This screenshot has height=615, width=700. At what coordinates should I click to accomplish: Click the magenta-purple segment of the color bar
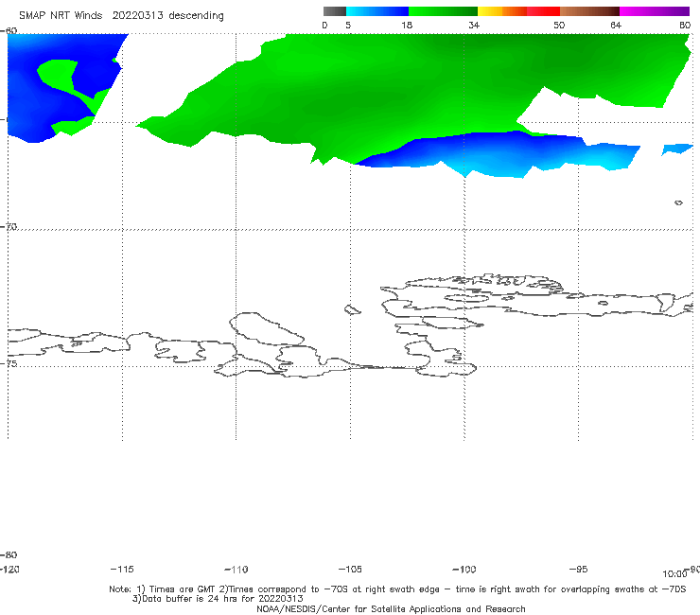655,11
